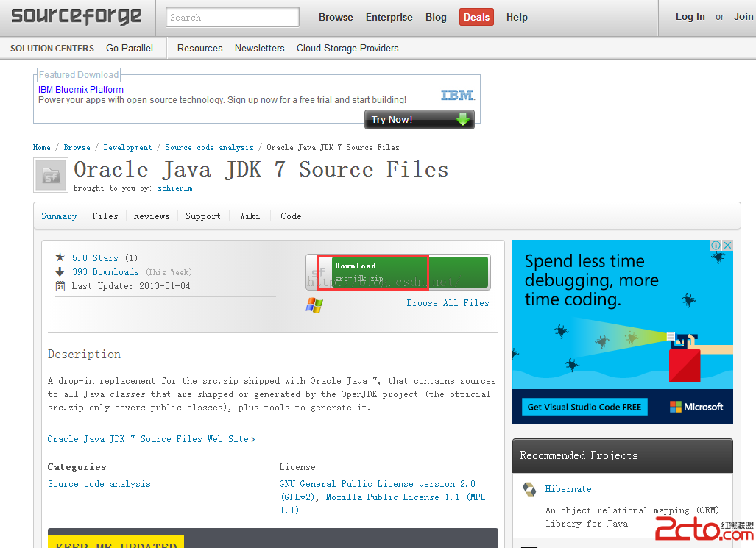Click the green Download src-jdk.zip button
This screenshot has height=548, width=756.
tap(398, 272)
